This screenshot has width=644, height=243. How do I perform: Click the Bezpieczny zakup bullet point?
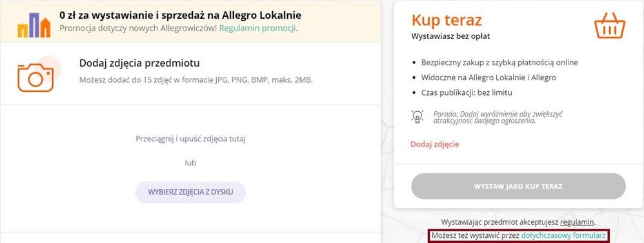(499, 63)
